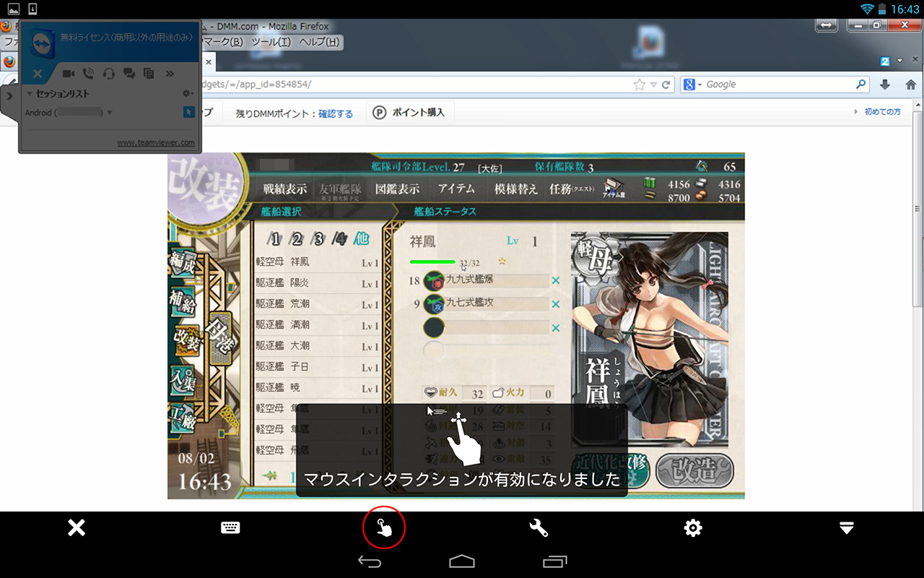
Task: Open the 図鑑表示 menu in the game
Action: 397,189
